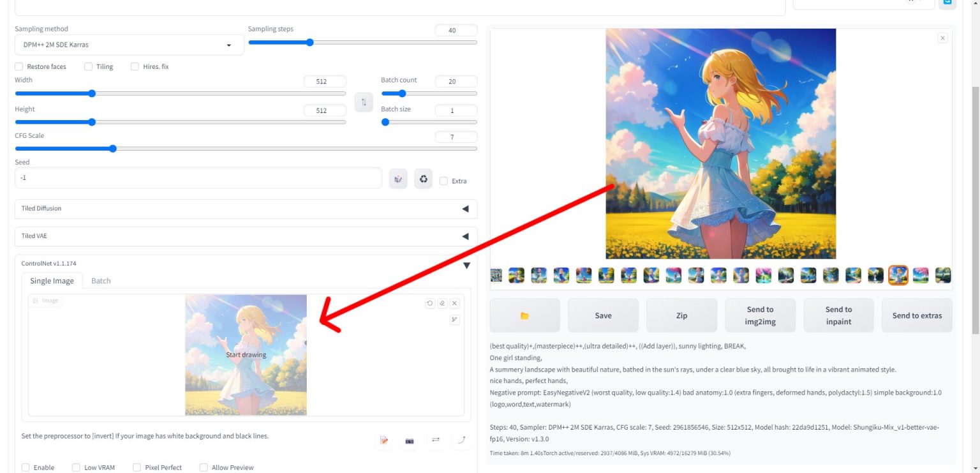Switch to the Batch tab in ControlNet

(x=101, y=281)
